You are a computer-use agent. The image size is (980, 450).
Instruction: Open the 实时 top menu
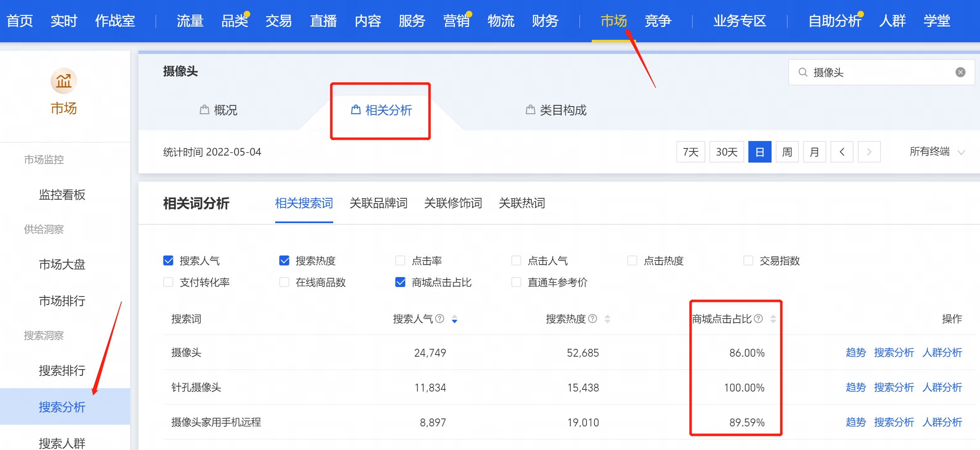click(64, 21)
